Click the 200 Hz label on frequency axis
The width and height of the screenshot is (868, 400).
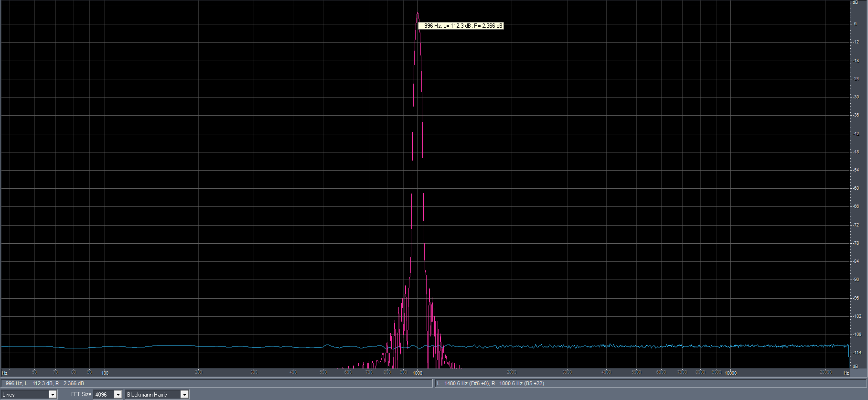(199, 372)
